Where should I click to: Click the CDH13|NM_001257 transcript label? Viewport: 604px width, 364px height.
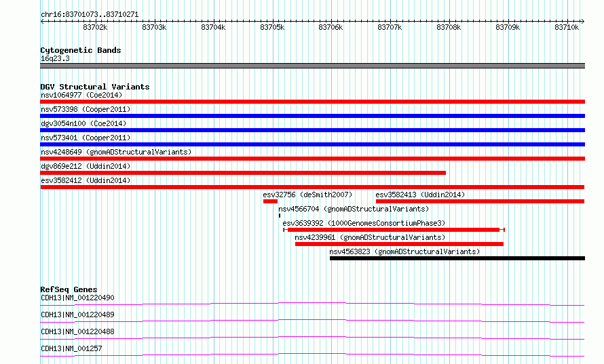click(x=71, y=348)
